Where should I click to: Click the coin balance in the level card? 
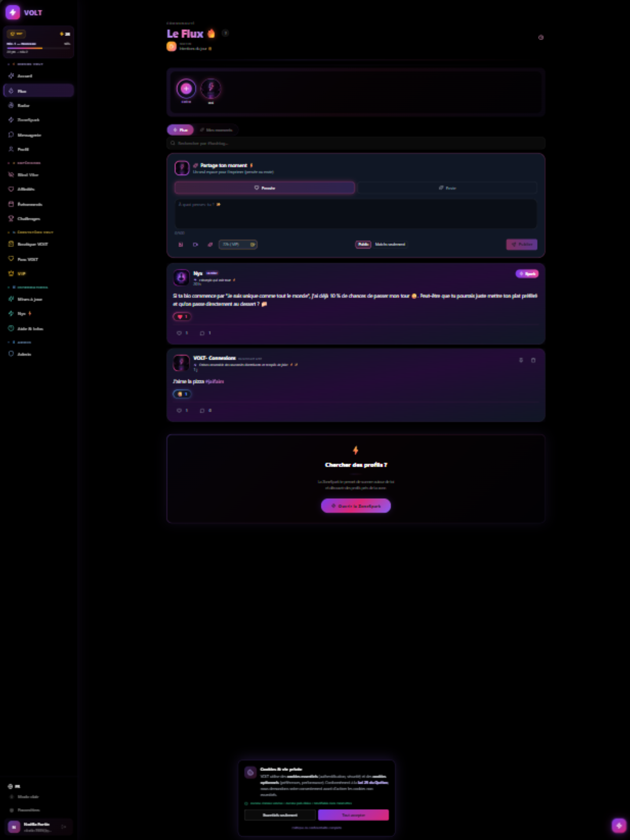tap(65, 34)
